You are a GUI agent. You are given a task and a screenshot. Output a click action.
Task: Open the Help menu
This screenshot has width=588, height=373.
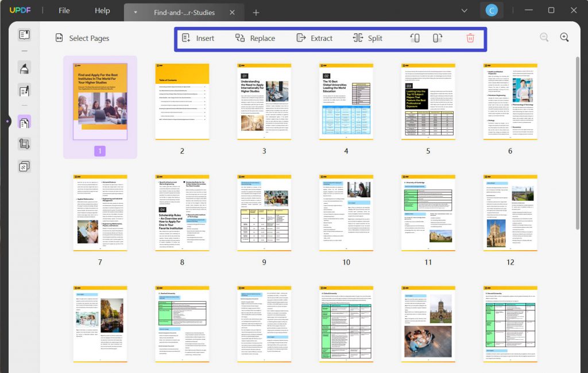102,10
